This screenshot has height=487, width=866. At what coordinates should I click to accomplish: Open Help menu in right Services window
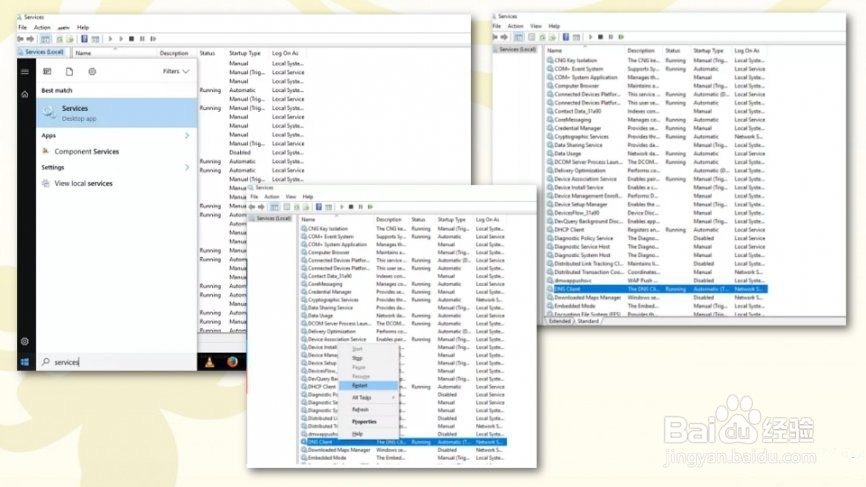pyautogui.click(x=554, y=26)
